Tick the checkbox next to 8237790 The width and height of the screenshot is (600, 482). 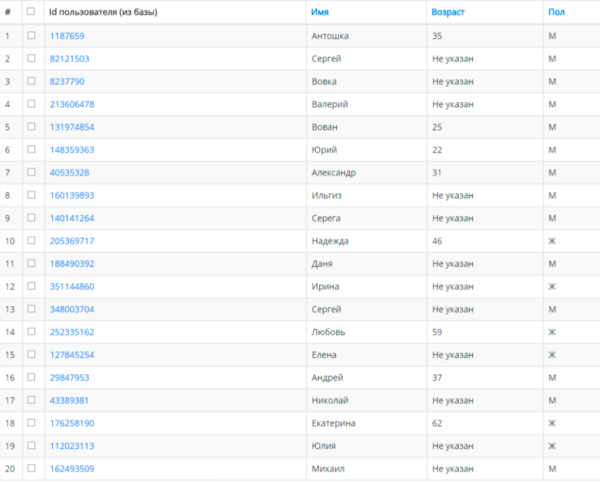[x=31, y=81]
